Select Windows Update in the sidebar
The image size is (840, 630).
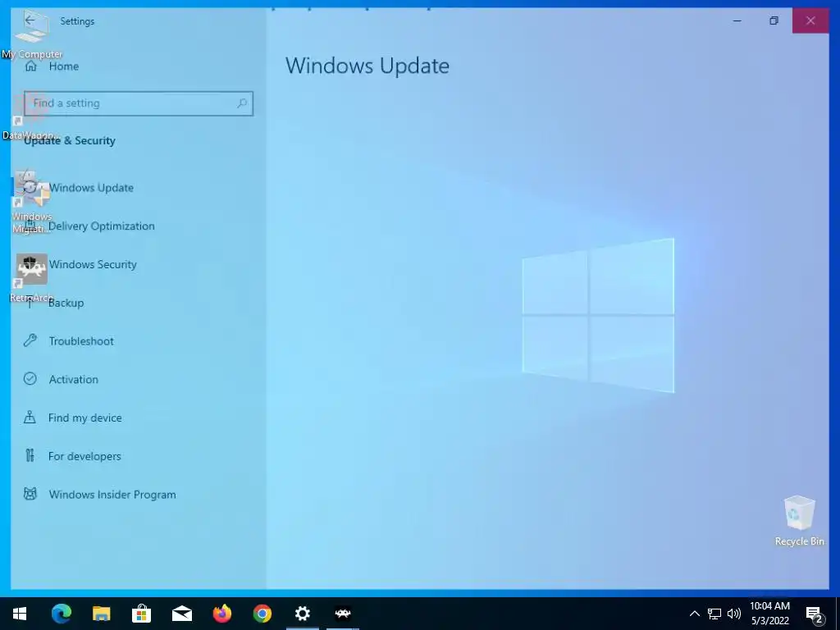(91, 188)
